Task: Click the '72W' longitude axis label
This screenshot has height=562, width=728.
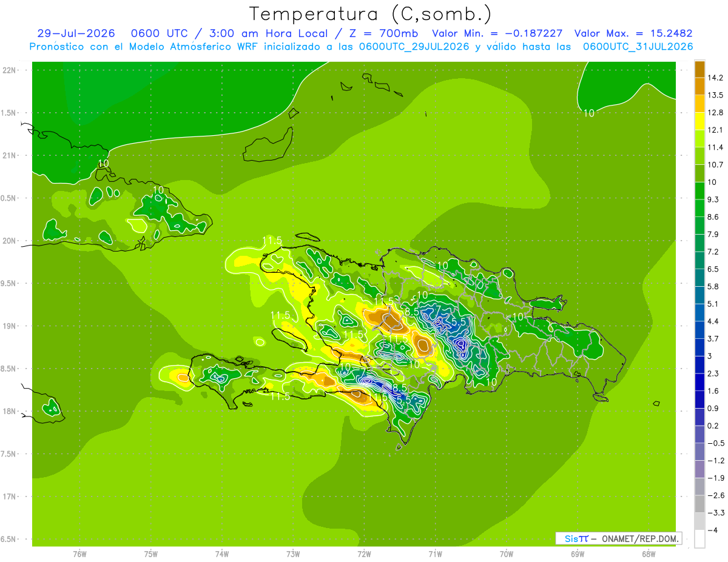Action: (x=364, y=554)
